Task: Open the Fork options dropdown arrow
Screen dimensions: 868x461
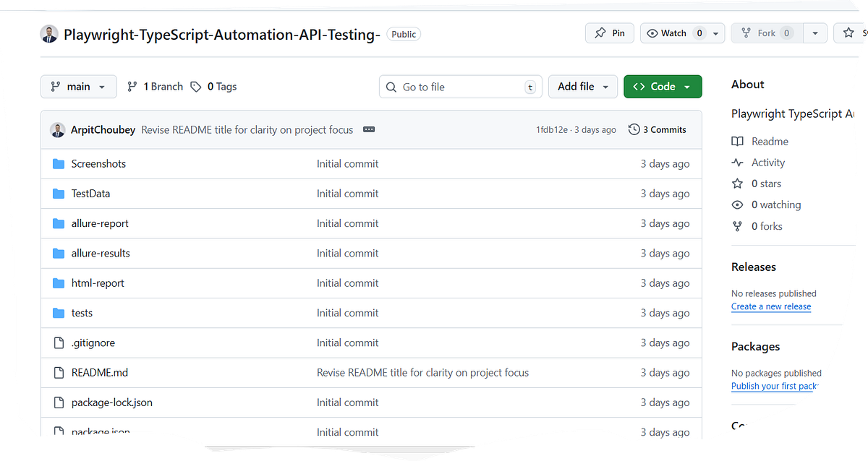Action: point(815,33)
